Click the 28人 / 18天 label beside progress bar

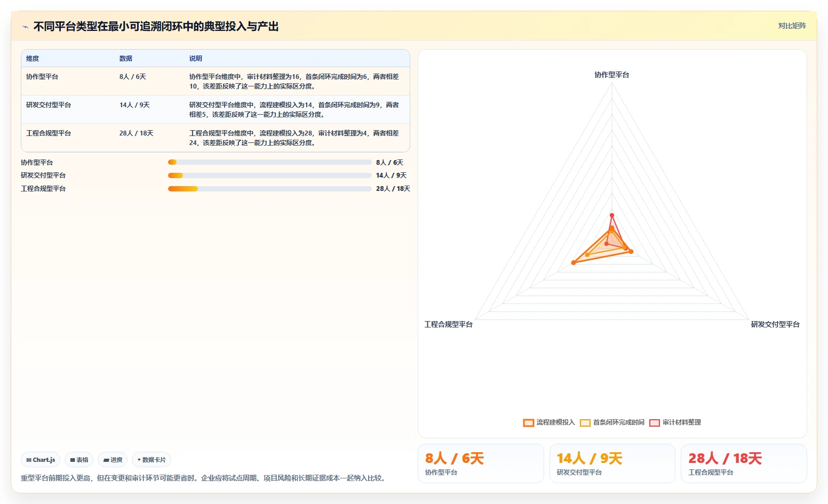tap(393, 189)
